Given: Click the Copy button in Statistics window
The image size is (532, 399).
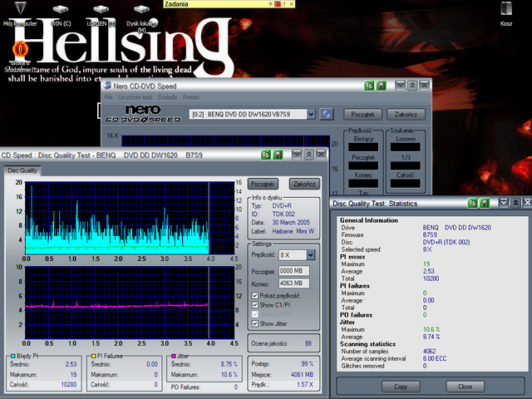Looking at the screenshot, I should (401, 387).
